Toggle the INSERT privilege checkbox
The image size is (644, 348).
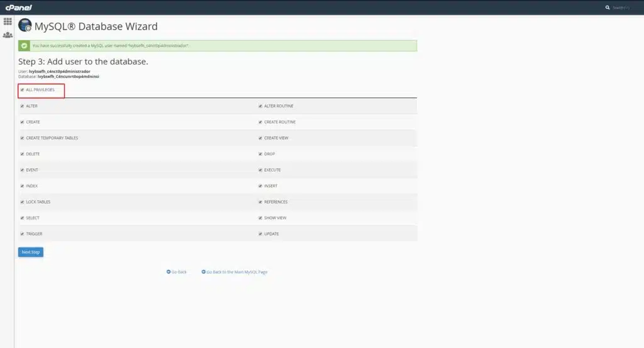(260, 186)
